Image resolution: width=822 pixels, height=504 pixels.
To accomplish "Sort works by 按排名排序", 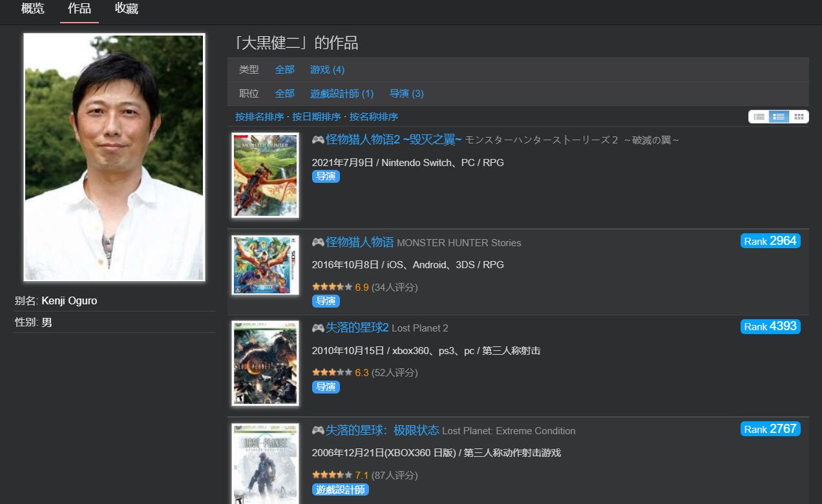I will [x=259, y=117].
